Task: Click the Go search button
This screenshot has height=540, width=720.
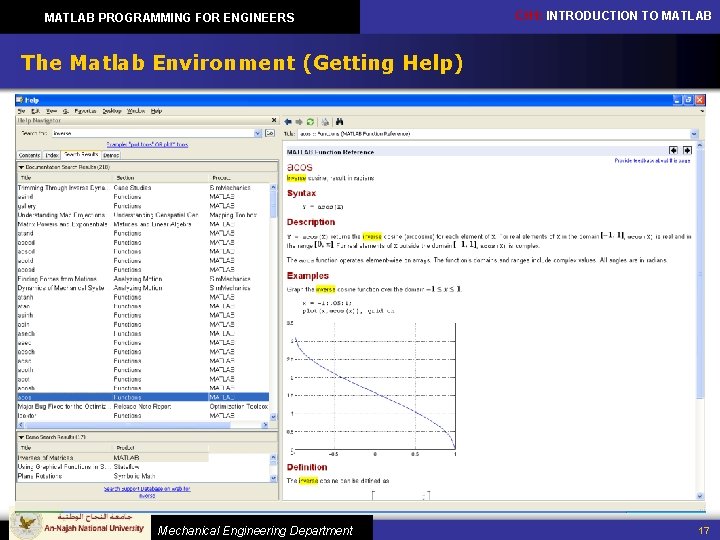Action: [270, 133]
